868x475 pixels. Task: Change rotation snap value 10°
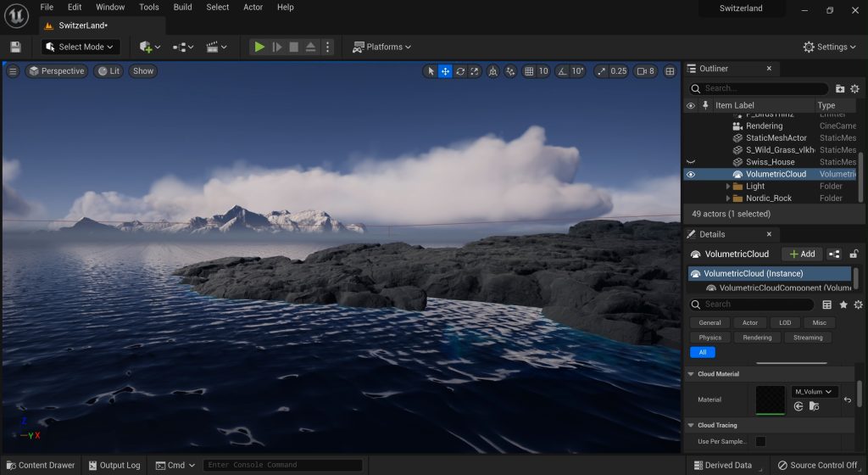[x=577, y=71]
